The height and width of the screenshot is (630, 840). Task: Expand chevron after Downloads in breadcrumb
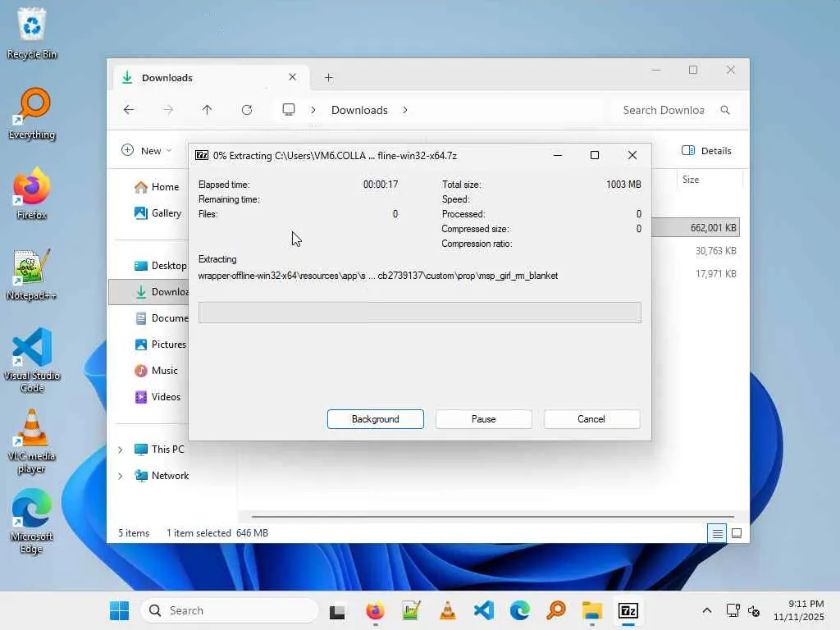click(x=405, y=110)
